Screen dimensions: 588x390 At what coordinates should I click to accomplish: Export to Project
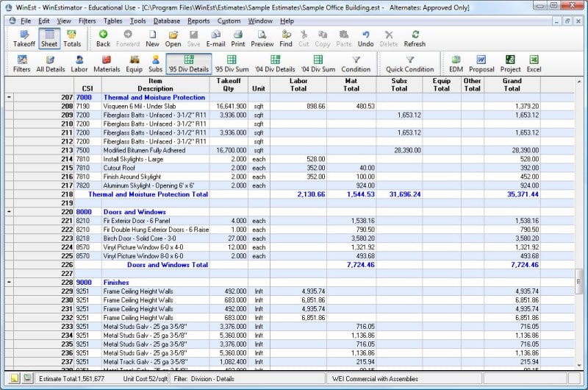[x=510, y=64]
